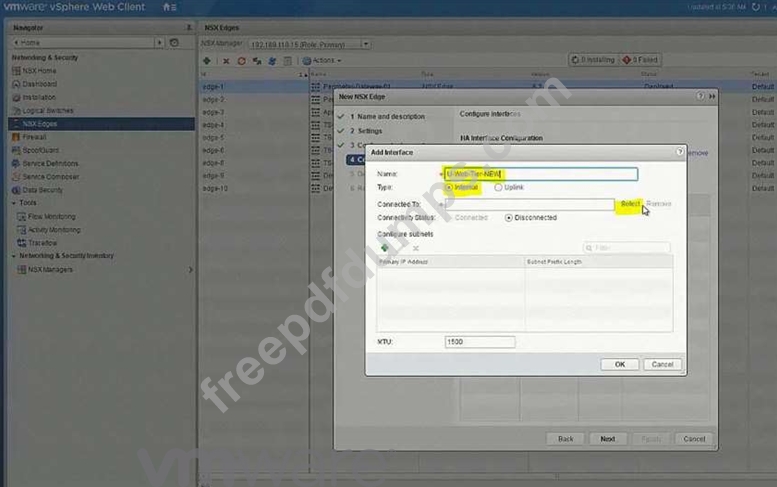Image resolution: width=777 pixels, height=487 pixels.
Task: Open the navigator history icon
Action: click(174, 43)
